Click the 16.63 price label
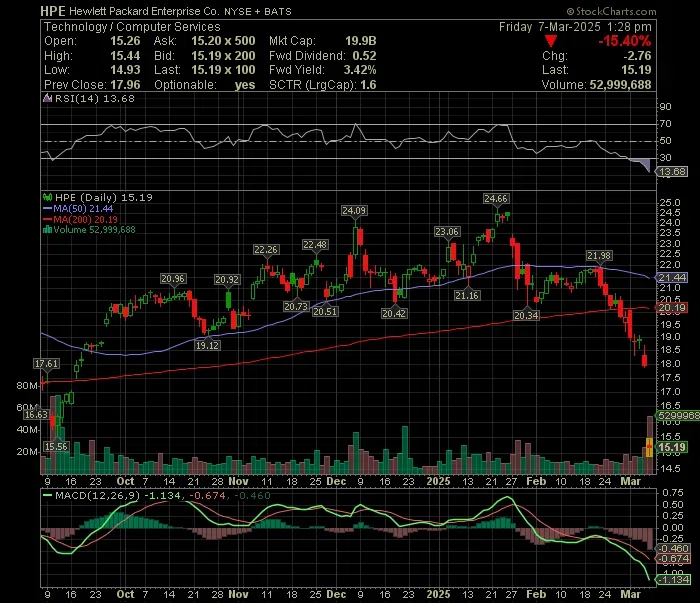This screenshot has width=700, height=603. [x=36, y=415]
